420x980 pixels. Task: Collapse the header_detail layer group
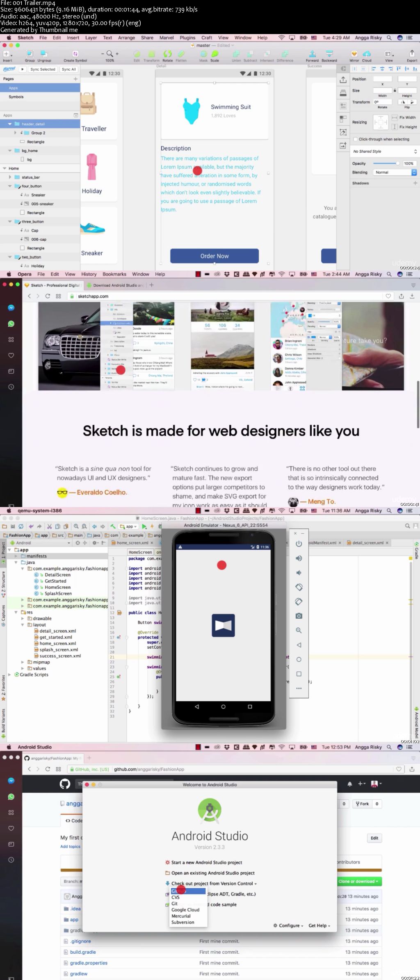point(10,124)
